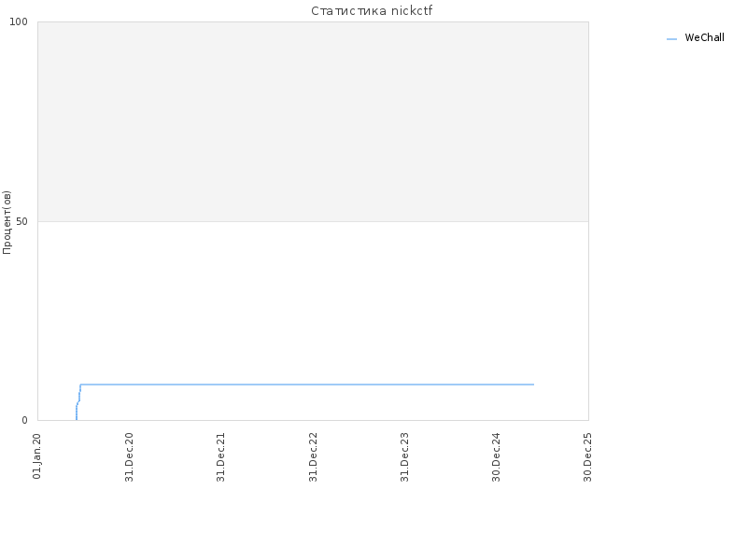747x560 pixels.
Task: Click the WeChall legend color swatch
Action: point(671,39)
